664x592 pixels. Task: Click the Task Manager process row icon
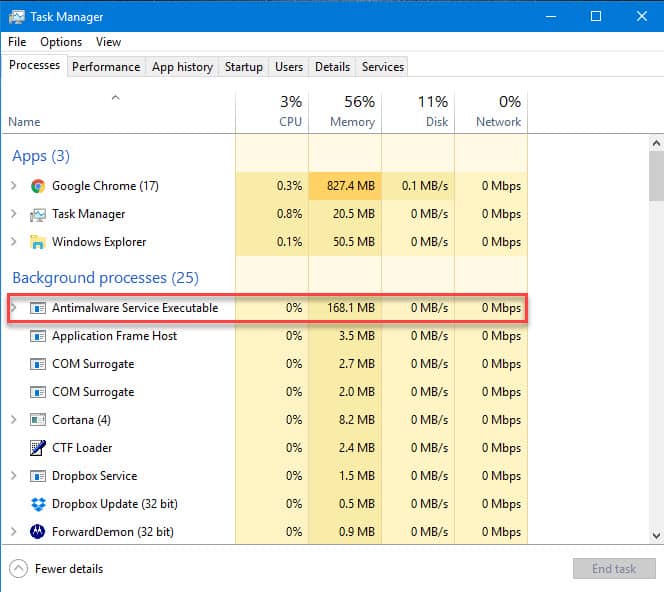click(x=38, y=214)
